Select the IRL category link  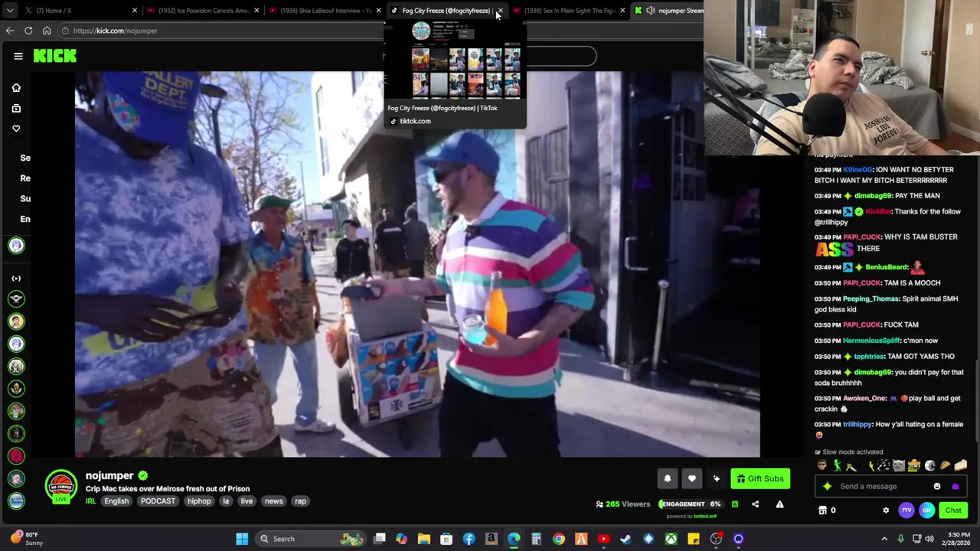(x=90, y=501)
